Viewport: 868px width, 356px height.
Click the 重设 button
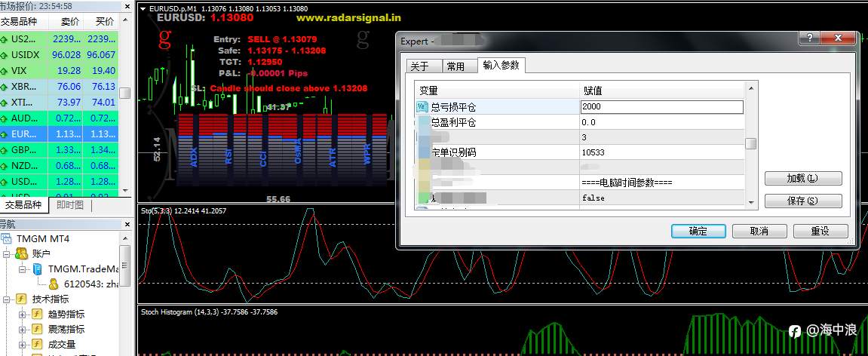click(820, 231)
